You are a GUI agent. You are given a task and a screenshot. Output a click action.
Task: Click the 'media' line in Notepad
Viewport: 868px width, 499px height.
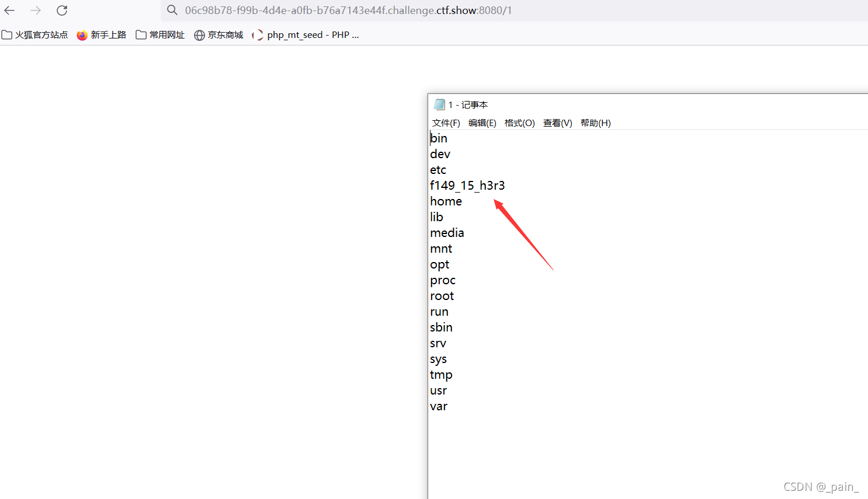pyautogui.click(x=447, y=233)
